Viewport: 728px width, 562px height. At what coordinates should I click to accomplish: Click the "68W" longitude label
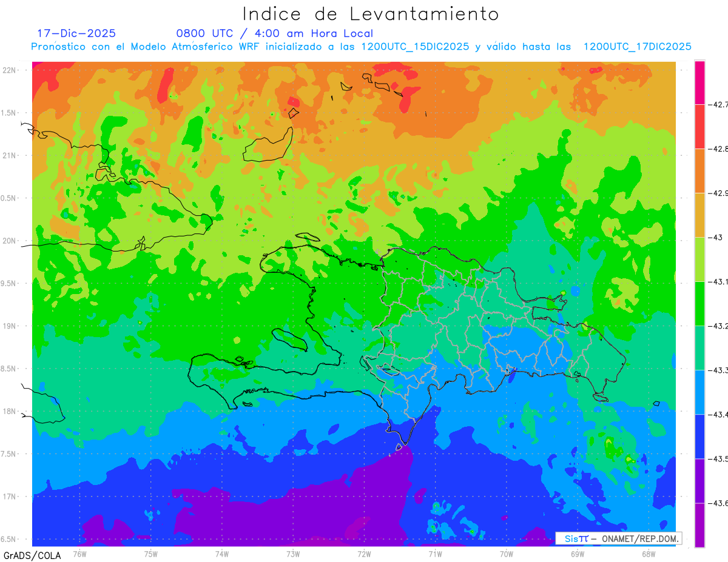649,554
